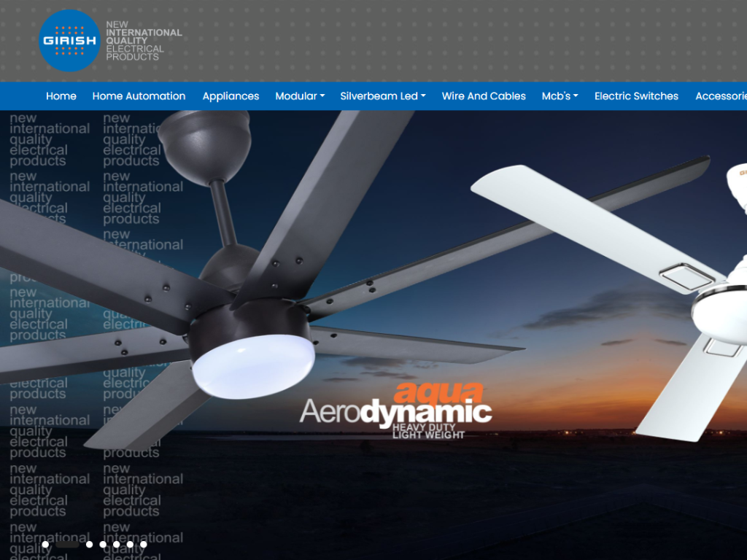Screen dimensions: 747x560
Task: Select the first carousel slide dot
Action: click(45, 544)
